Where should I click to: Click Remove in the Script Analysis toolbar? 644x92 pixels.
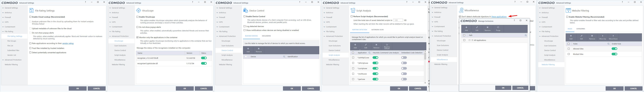point(376,46)
